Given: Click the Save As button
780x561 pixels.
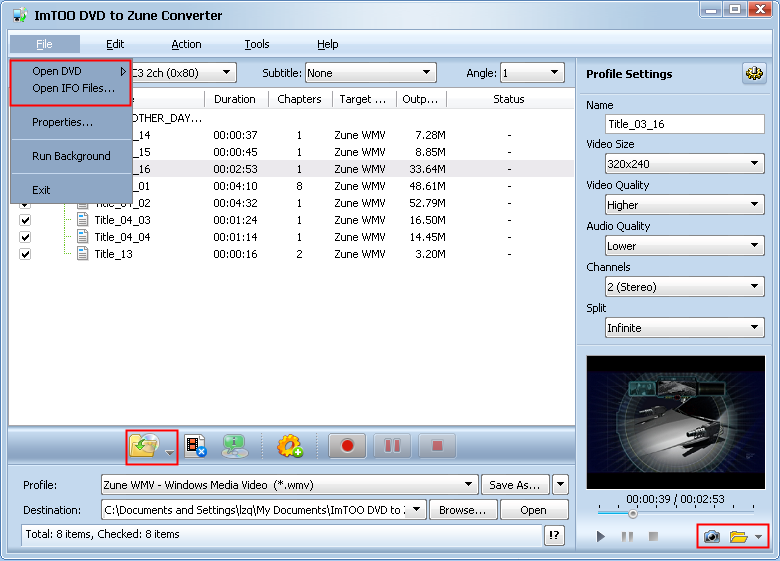Looking at the screenshot, I should [515, 484].
